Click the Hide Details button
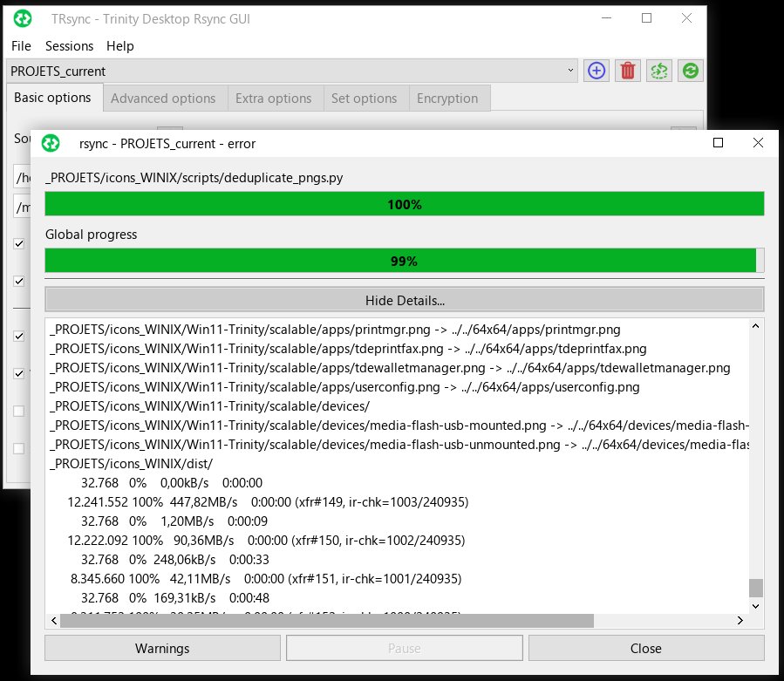This screenshot has width=784, height=681. pos(405,300)
